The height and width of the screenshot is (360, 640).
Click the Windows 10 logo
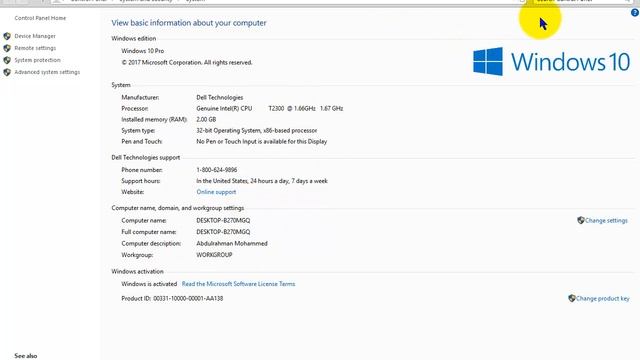coord(551,62)
